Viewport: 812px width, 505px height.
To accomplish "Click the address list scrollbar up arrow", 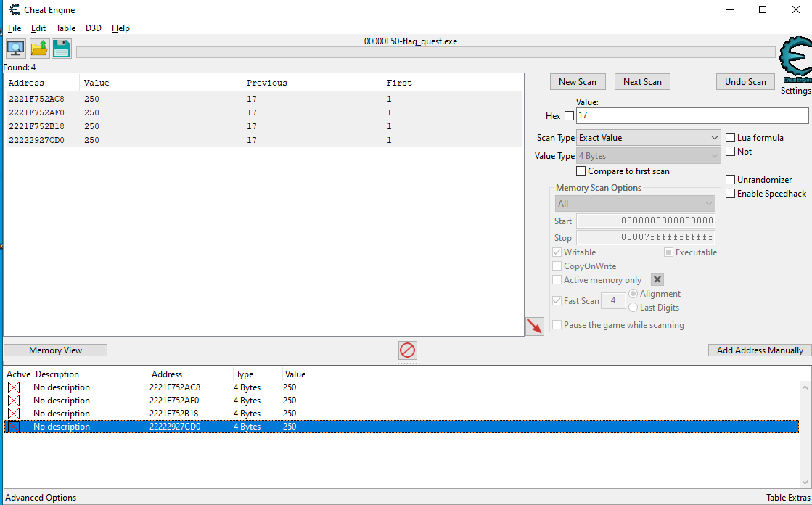I will [805, 387].
